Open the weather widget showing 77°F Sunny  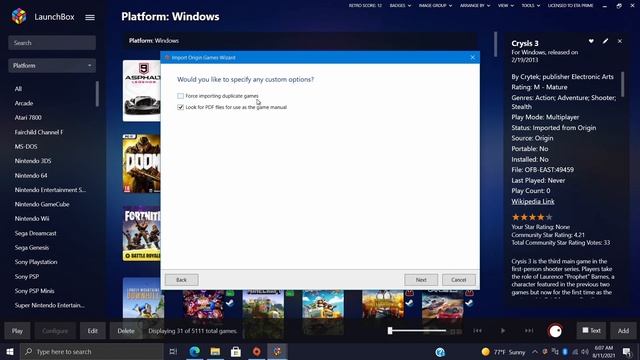[503, 352]
